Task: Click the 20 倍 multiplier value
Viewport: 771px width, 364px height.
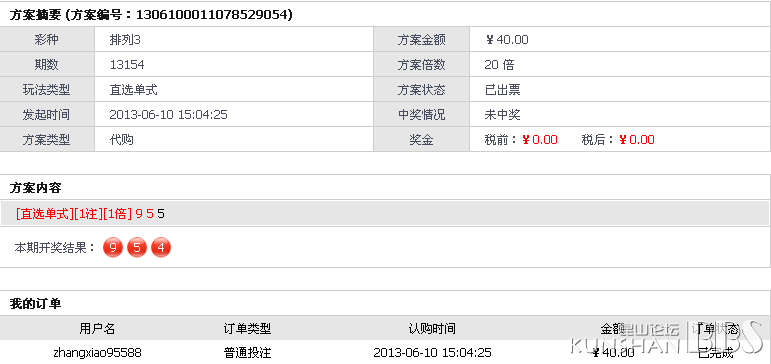Action: tap(499, 65)
